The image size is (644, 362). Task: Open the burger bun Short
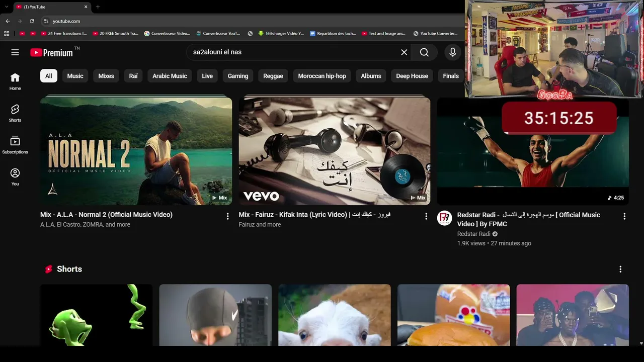[453, 315]
